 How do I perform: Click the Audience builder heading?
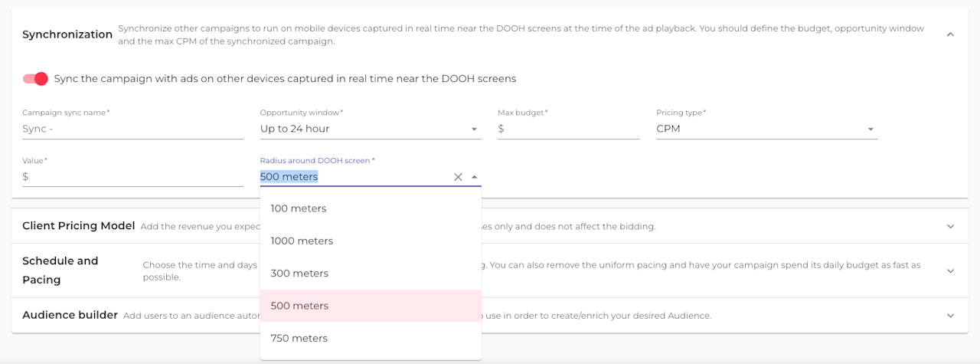(x=70, y=315)
